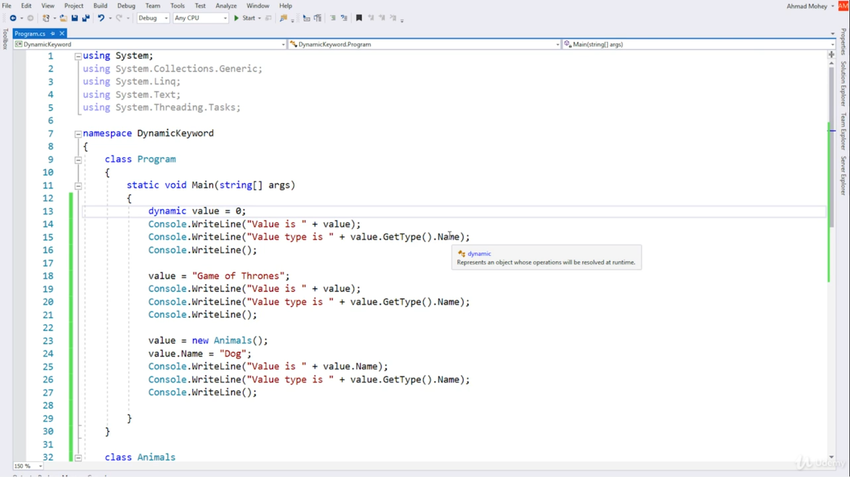Open the Debug menu

126,5
